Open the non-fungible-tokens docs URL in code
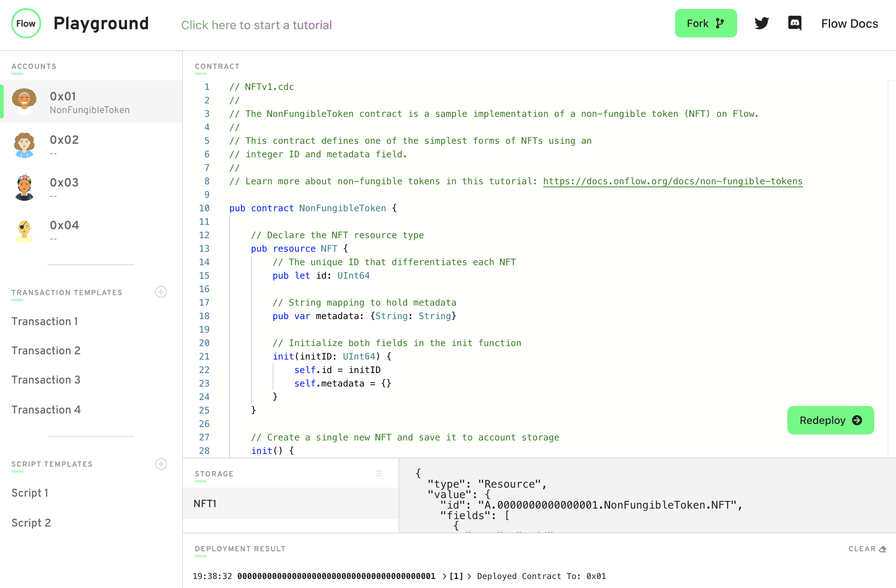The image size is (896, 588). coord(672,181)
